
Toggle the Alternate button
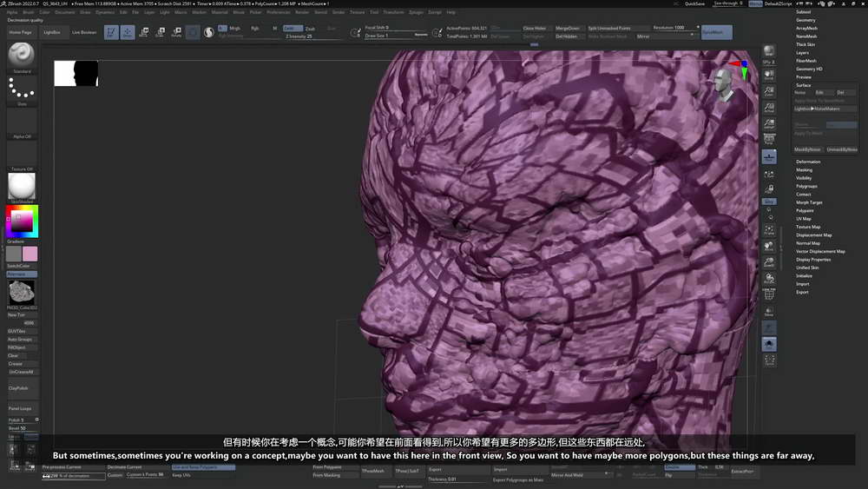click(22, 274)
